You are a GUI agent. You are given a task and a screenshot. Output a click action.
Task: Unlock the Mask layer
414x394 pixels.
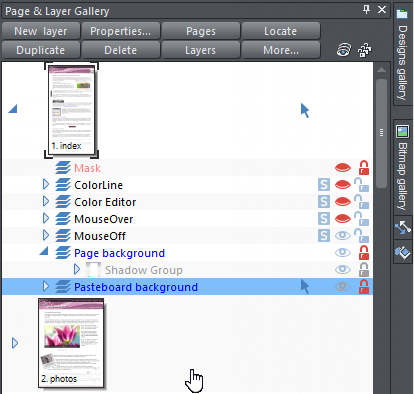click(364, 167)
